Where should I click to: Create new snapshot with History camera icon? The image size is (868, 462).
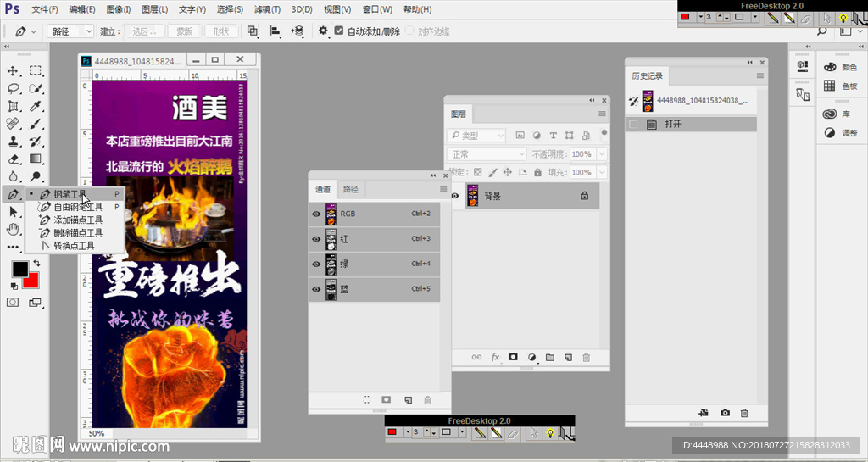tap(726, 413)
